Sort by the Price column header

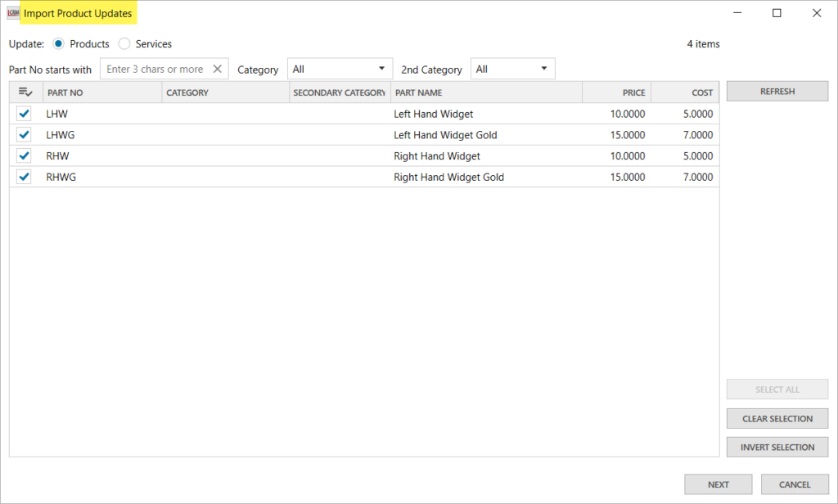point(616,92)
